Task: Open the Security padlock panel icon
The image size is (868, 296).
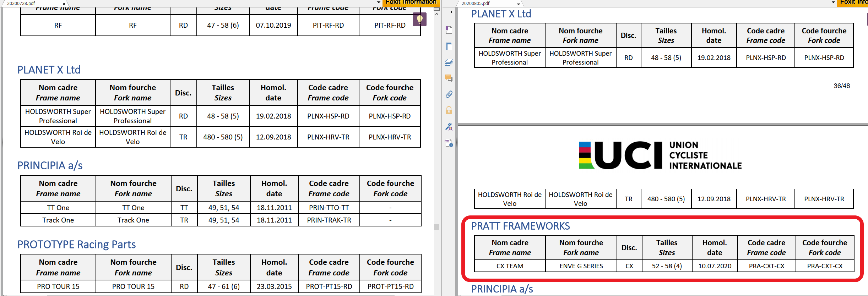Action: click(449, 110)
